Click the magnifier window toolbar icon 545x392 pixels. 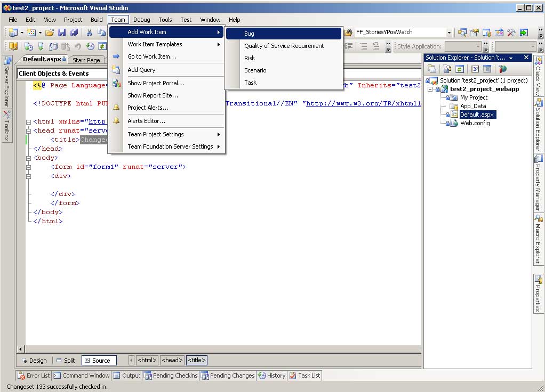[462, 32]
